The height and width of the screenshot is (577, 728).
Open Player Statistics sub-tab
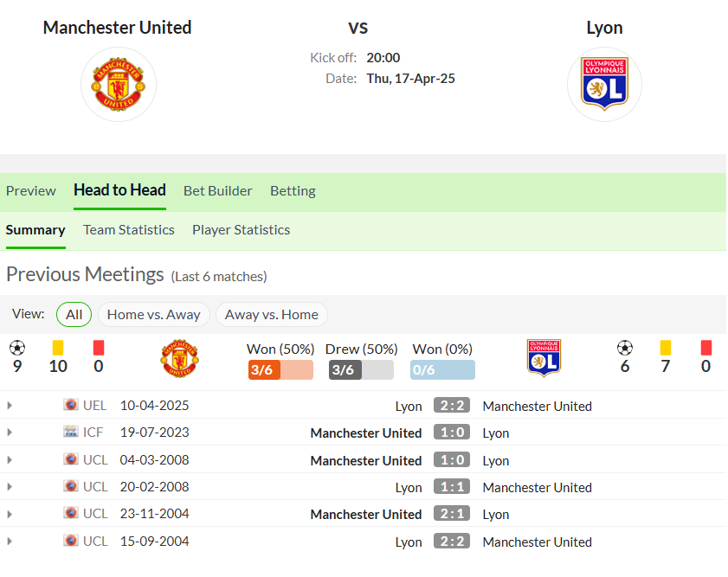pyautogui.click(x=241, y=230)
